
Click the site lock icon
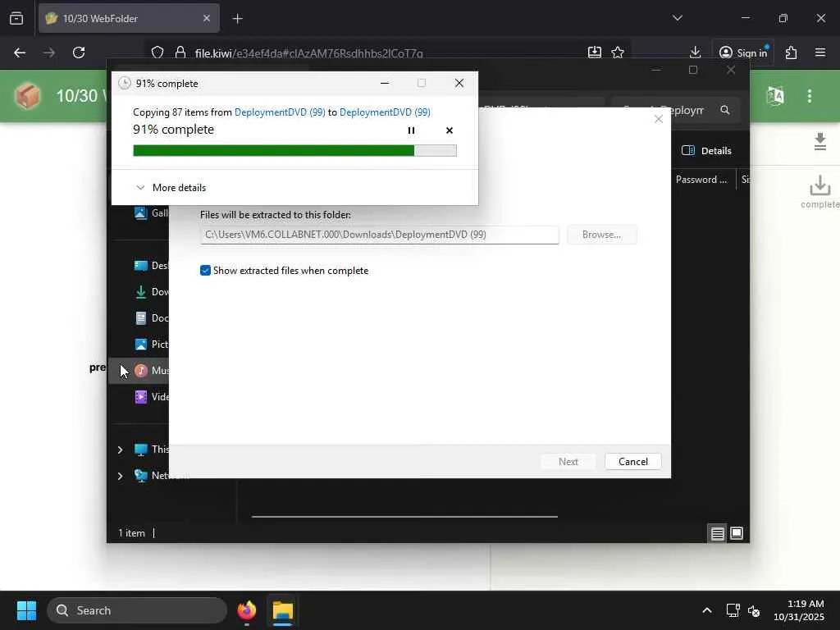(180, 52)
